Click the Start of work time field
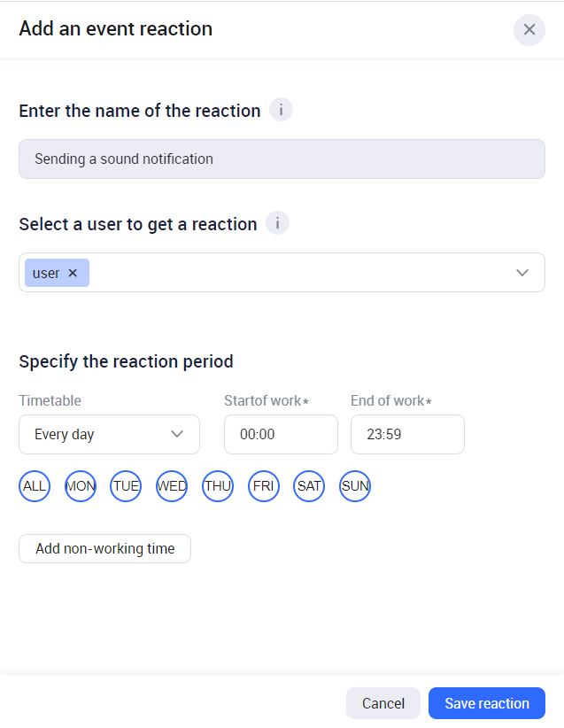 coord(281,435)
